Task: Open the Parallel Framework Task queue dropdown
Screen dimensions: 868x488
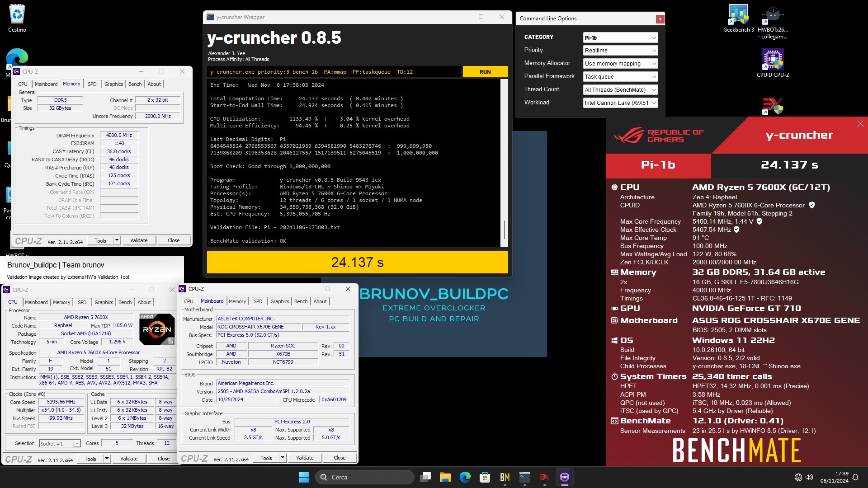Action: [x=620, y=77]
